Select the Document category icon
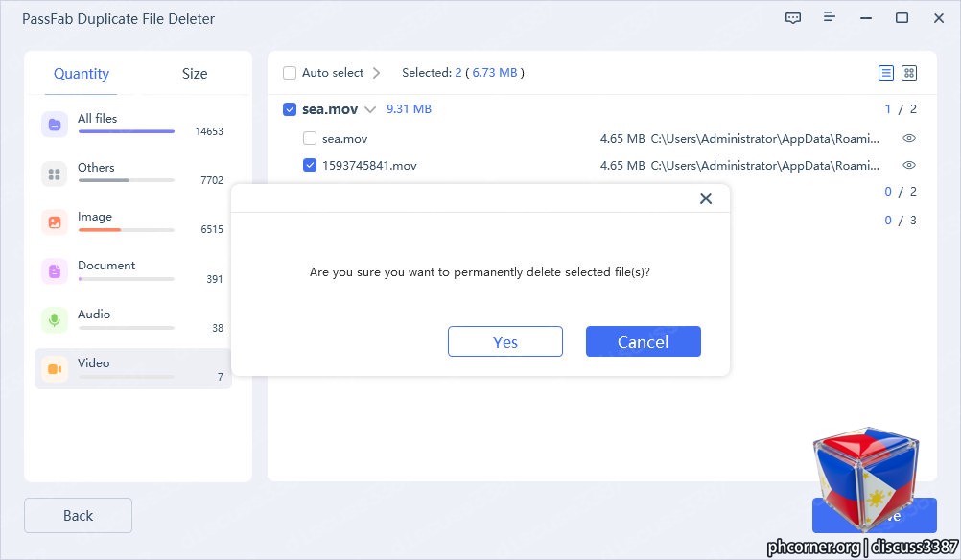961x560 pixels. 55,270
